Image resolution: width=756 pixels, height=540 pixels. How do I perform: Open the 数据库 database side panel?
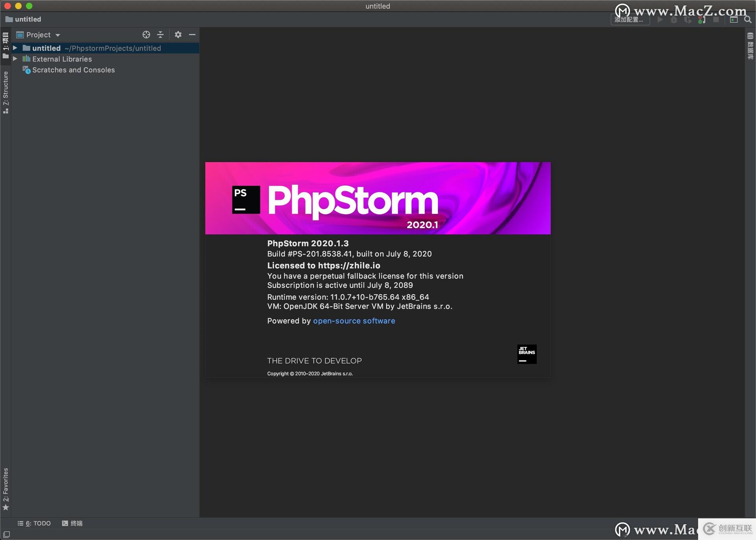pyautogui.click(x=750, y=46)
